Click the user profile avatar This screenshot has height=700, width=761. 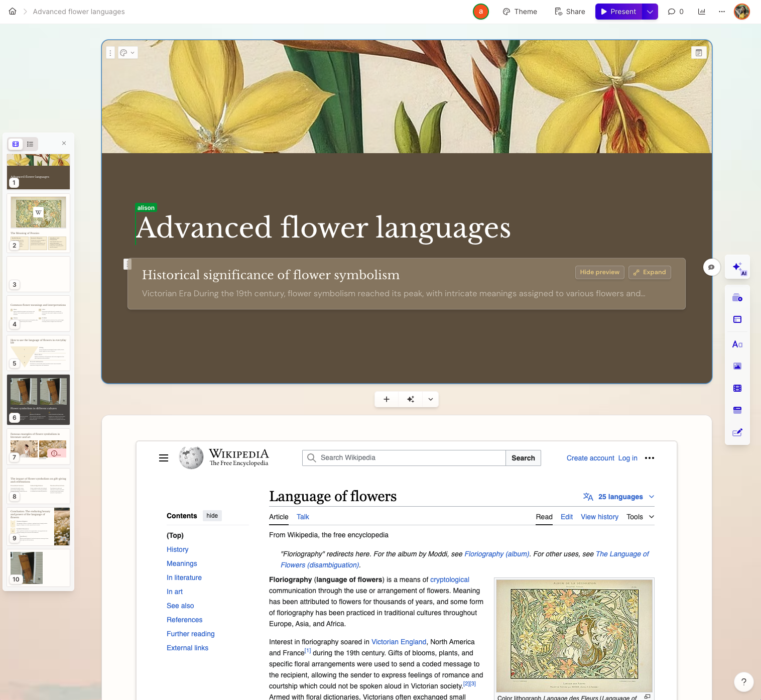[x=742, y=12]
